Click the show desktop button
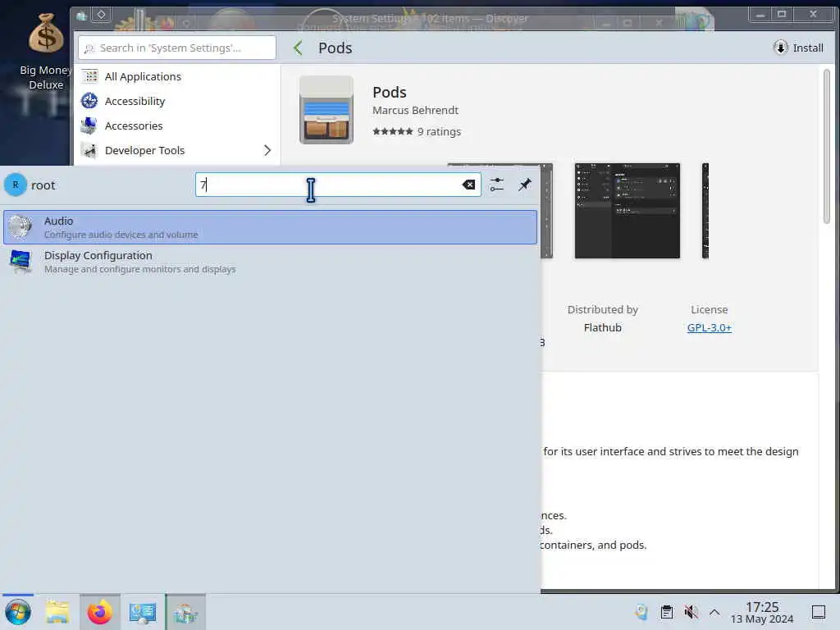The width and height of the screenshot is (840, 630). 819,612
